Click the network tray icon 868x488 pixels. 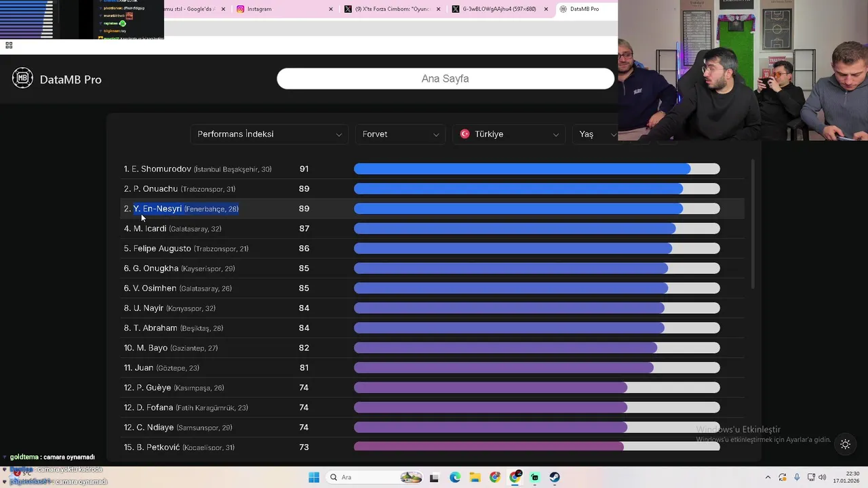click(x=810, y=477)
